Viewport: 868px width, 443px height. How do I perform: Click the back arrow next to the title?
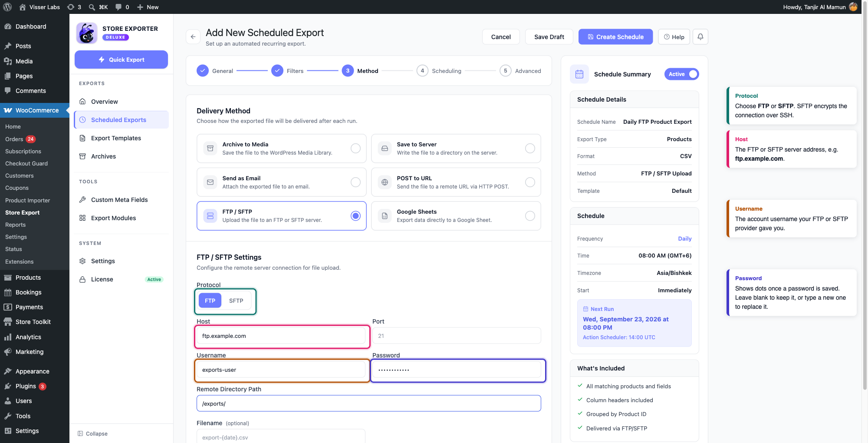[x=193, y=37]
